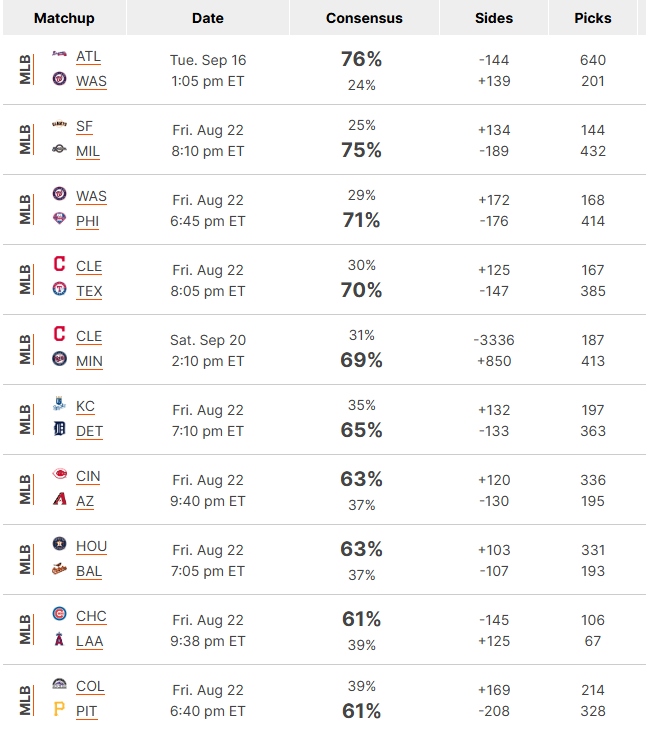
Task: Click the Detroit Tigers logo icon
Action: tap(59, 429)
